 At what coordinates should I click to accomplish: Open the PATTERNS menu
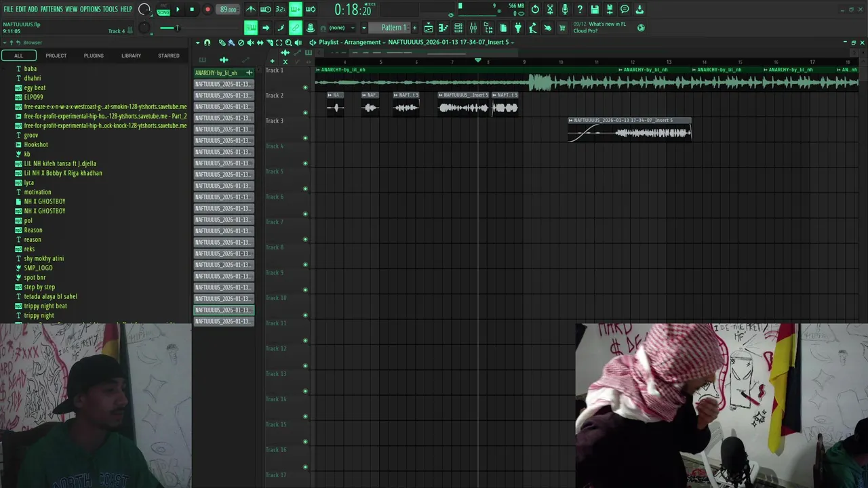click(52, 9)
